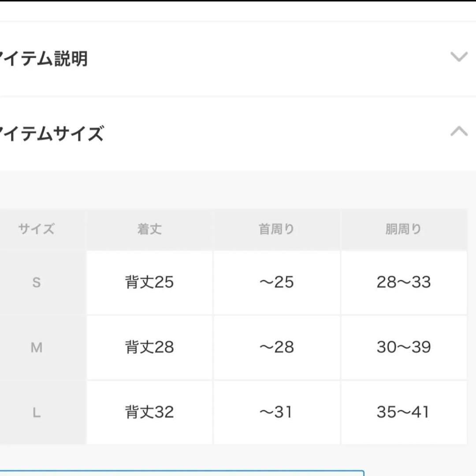Viewport: 476px width, 476px height.
Task: Select the 35～41 waist measurement cell
Action: tap(404, 412)
